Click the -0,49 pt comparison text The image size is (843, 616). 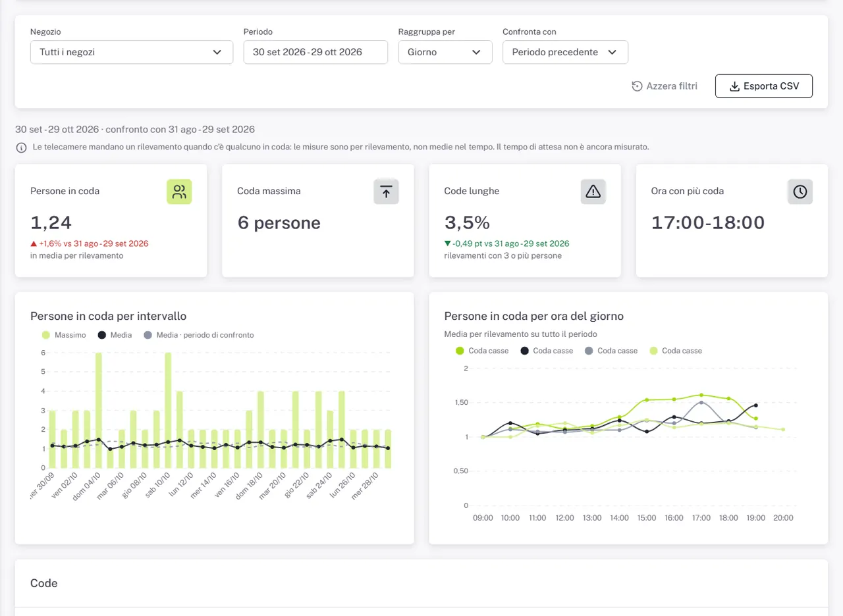coord(510,244)
